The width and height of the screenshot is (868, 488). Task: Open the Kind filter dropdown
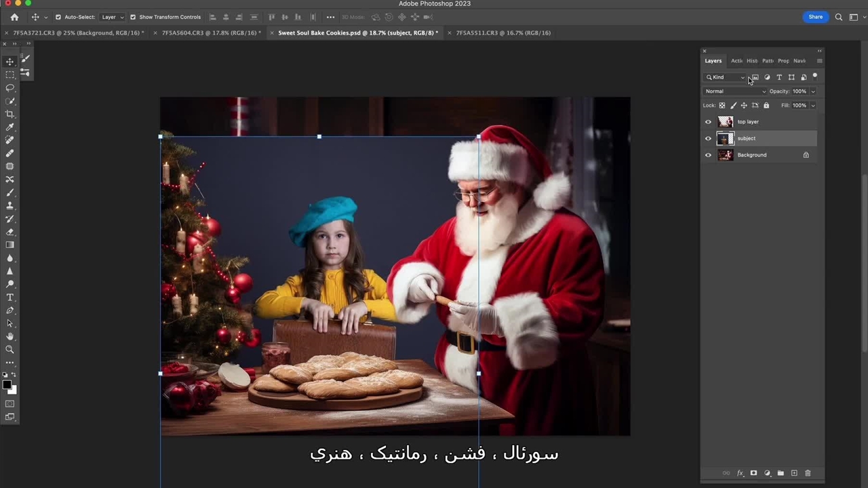(x=725, y=77)
